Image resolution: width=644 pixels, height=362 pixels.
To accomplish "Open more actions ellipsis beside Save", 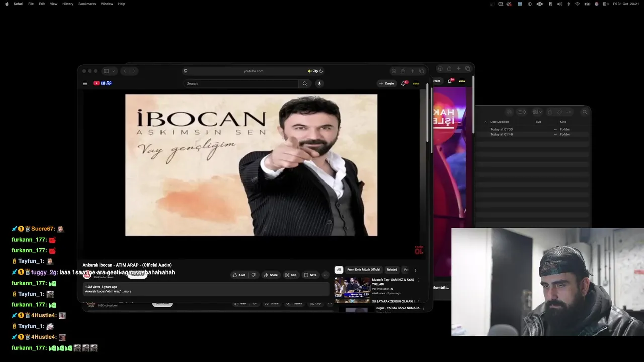I will [x=326, y=275].
